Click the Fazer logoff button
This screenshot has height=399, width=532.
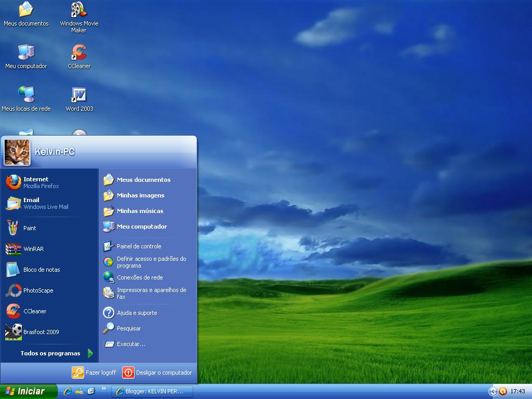[95, 373]
